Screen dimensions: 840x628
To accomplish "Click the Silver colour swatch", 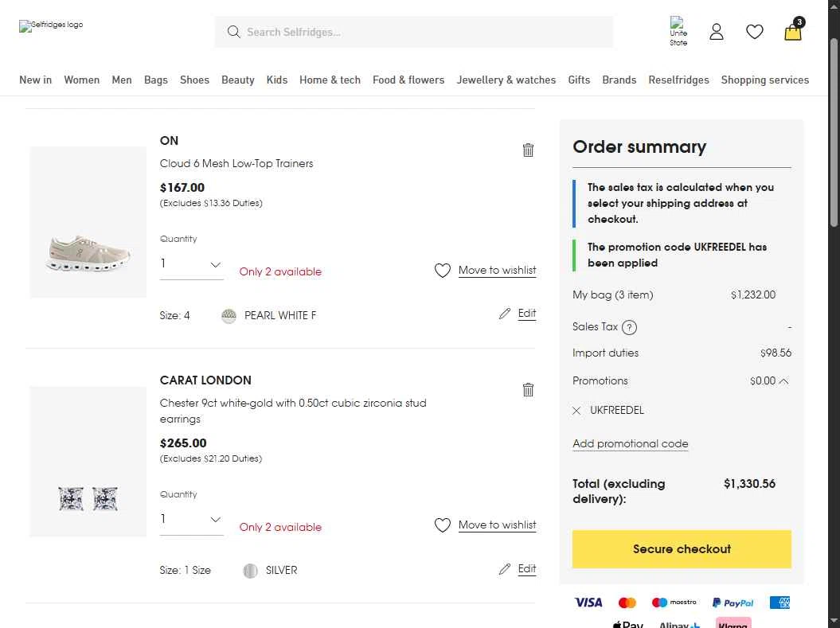I will click(x=250, y=571).
